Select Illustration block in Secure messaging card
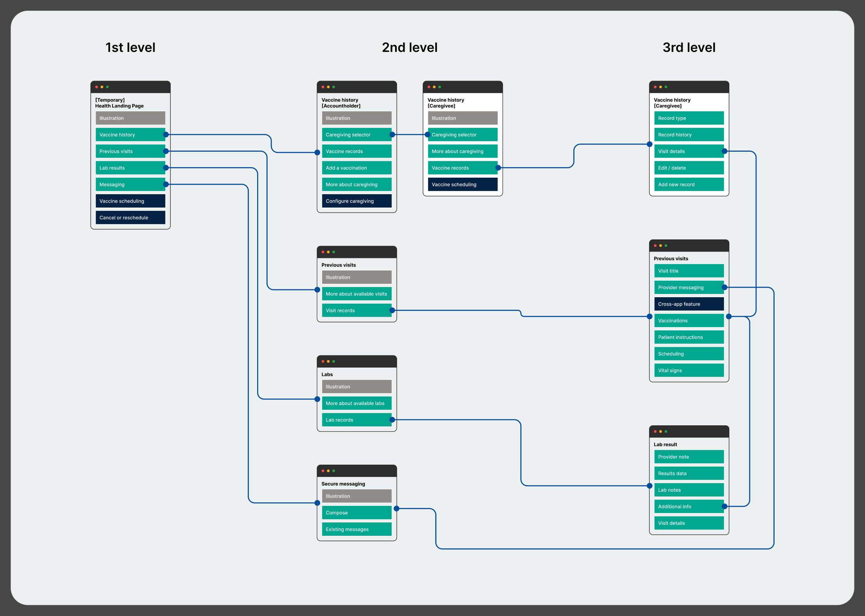This screenshot has height=616, width=865. [x=357, y=496]
